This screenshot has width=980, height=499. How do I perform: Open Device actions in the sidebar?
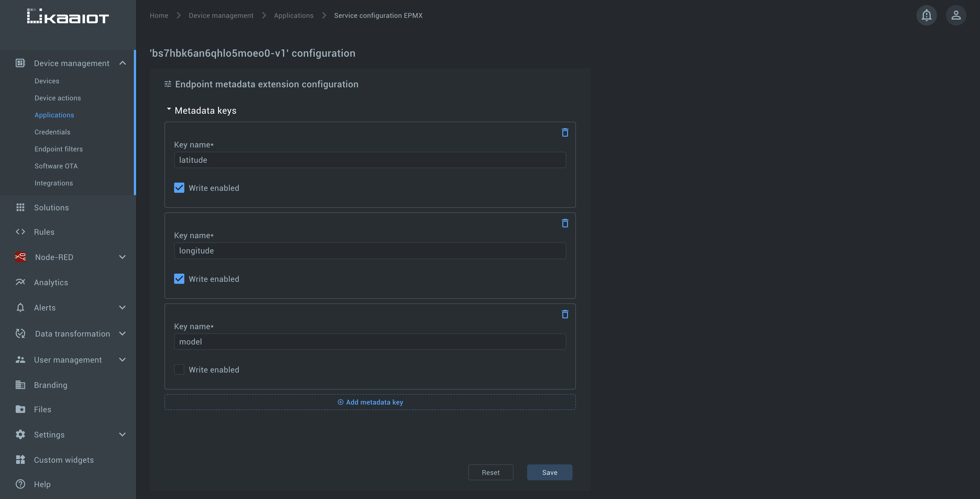(58, 98)
